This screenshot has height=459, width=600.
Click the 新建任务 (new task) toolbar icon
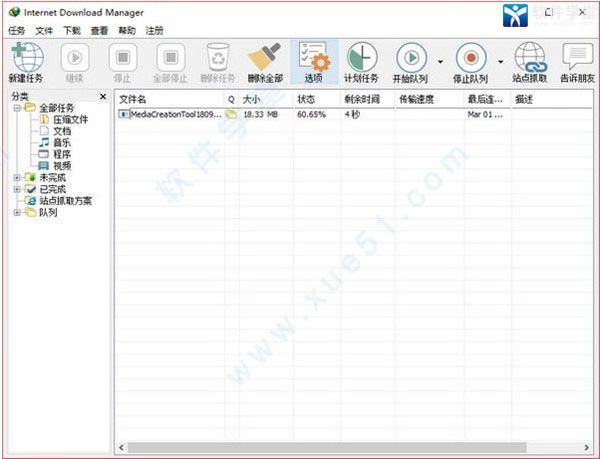click(x=28, y=57)
